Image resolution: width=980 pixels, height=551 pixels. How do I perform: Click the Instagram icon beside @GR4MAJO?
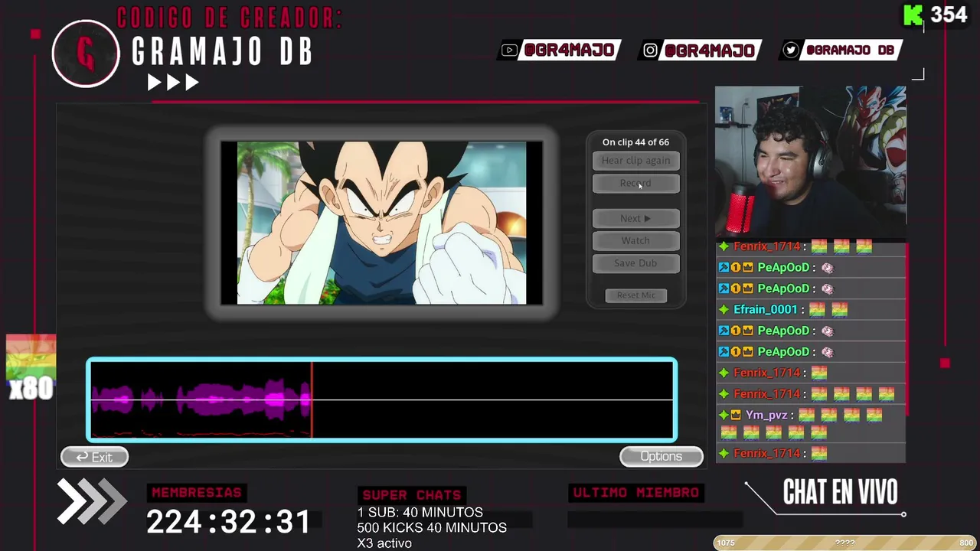click(650, 51)
